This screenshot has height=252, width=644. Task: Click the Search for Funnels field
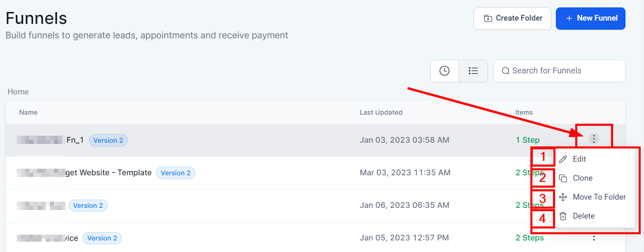pyautogui.click(x=564, y=71)
